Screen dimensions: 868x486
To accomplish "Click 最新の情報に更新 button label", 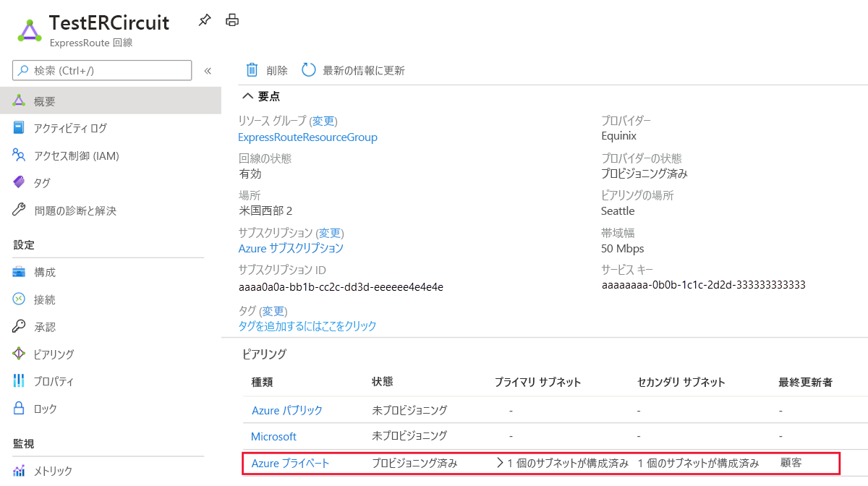I will (x=364, y=70).
